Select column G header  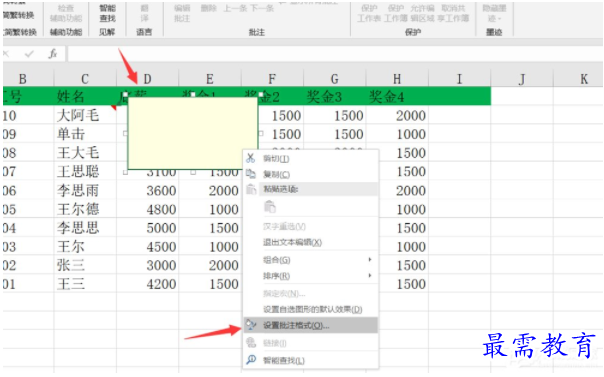click(335, 79)
